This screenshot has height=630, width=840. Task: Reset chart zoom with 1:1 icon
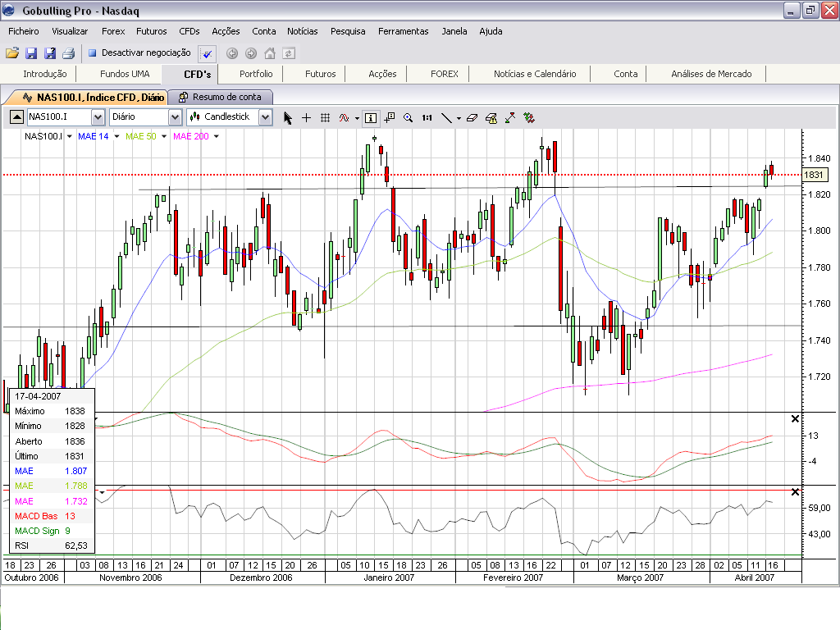coord(427,117)
